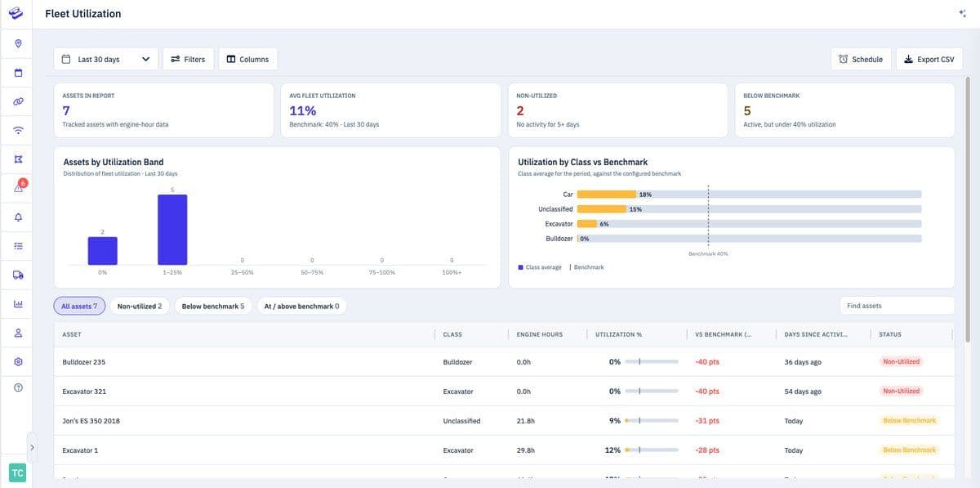Click the Bulldozer 235 asset row
The width and height of the screenshot is (980, 488).
click(504, 361)
